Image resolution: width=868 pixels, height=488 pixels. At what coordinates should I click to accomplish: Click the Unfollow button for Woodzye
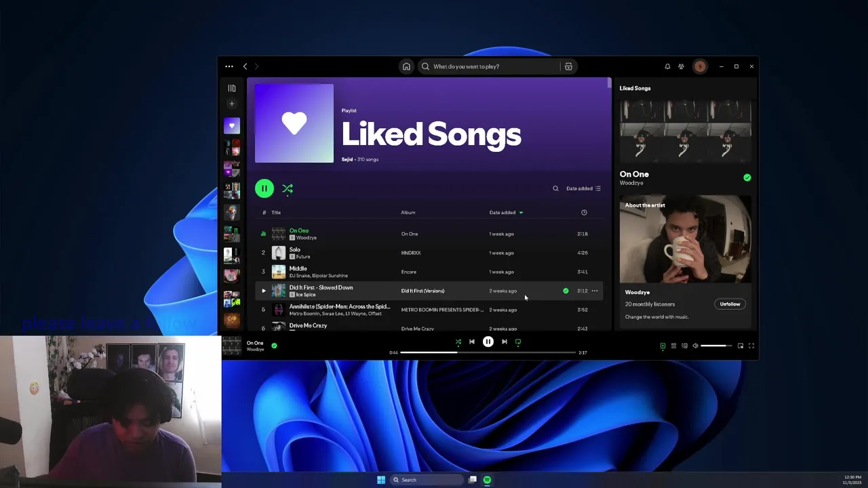click(730, 304)
